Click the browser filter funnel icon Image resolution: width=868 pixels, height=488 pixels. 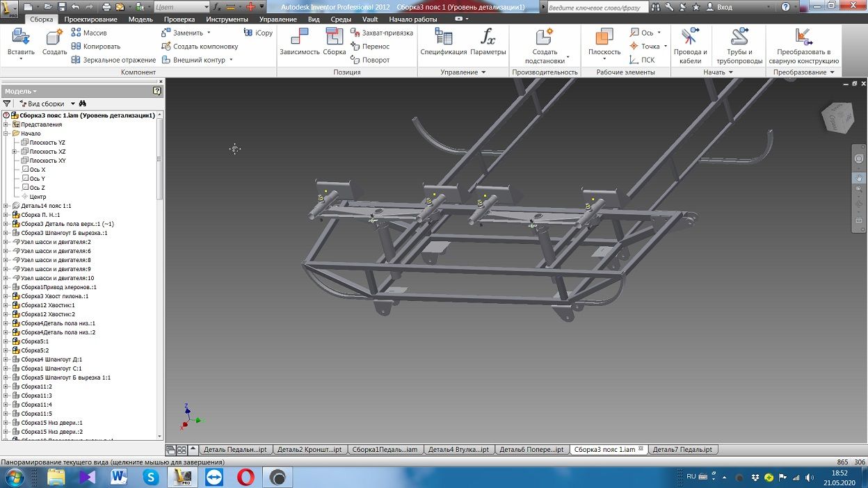(7, 104)
